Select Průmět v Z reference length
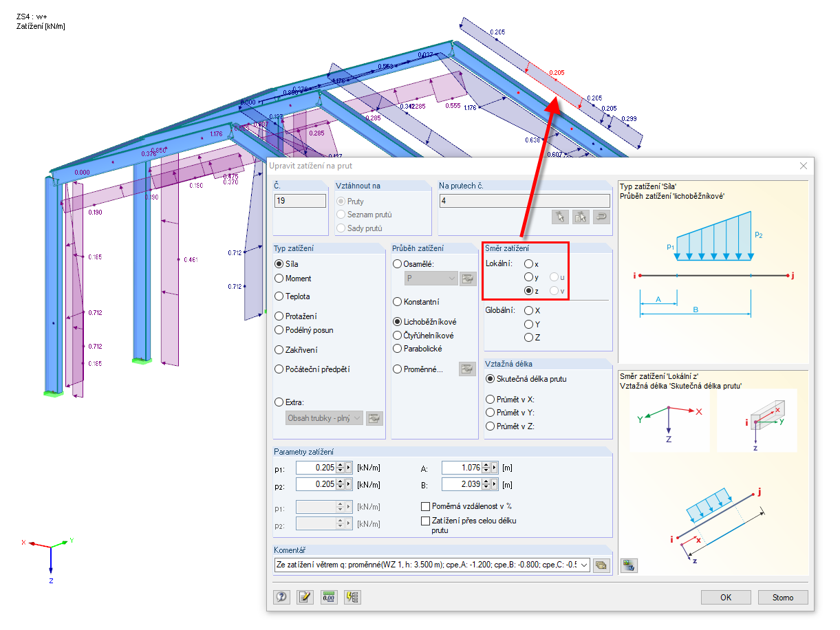The height and width of the screenshot is (630, 840). 490,426
